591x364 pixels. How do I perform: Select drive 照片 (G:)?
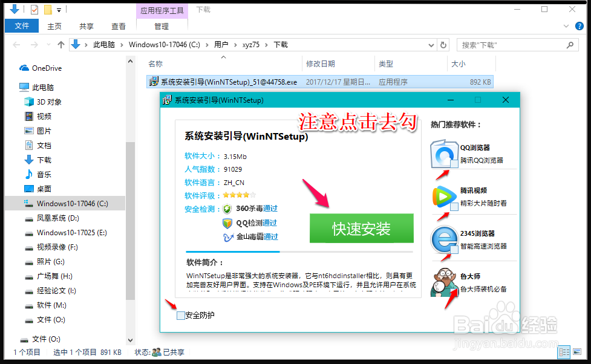(45, 262)
